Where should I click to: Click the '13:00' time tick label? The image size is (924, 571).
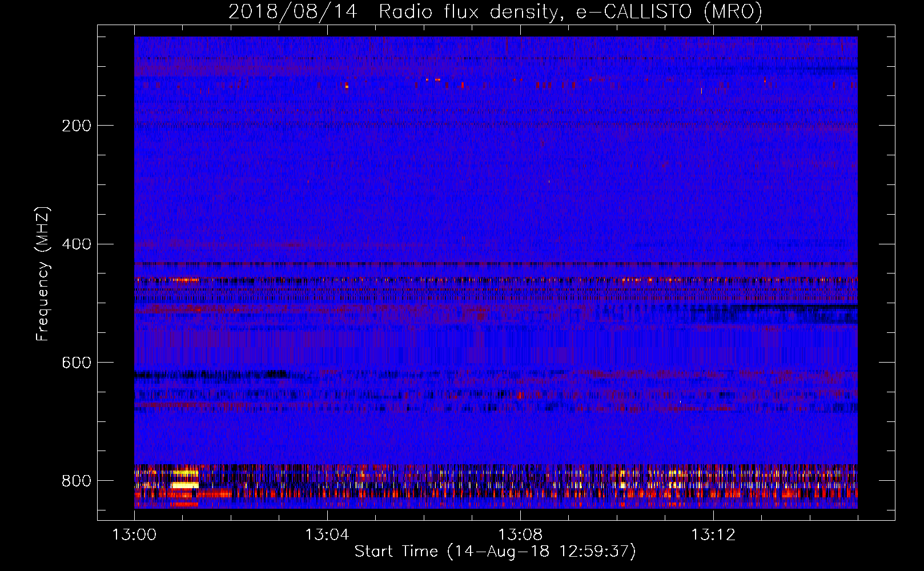click(134, 535)
